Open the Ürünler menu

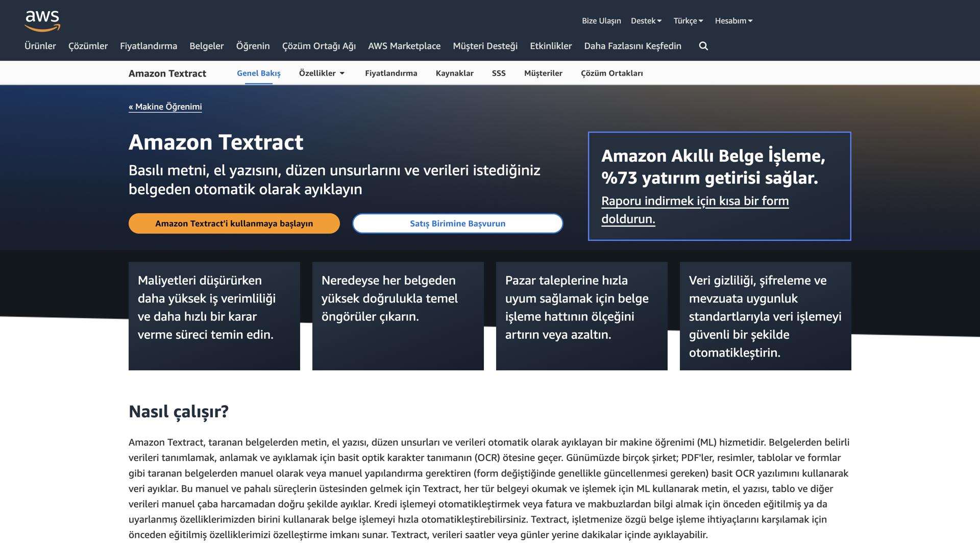coord(40,46)
